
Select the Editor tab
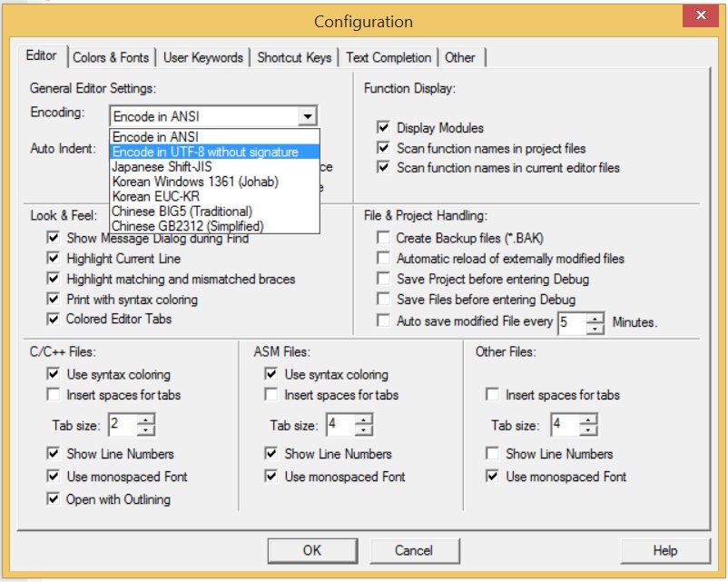click(x=42, y=55)
